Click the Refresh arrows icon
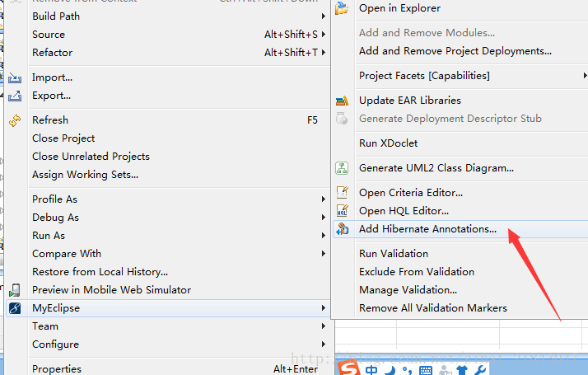This screenshot has height=375, width=588. pos(15,120)
